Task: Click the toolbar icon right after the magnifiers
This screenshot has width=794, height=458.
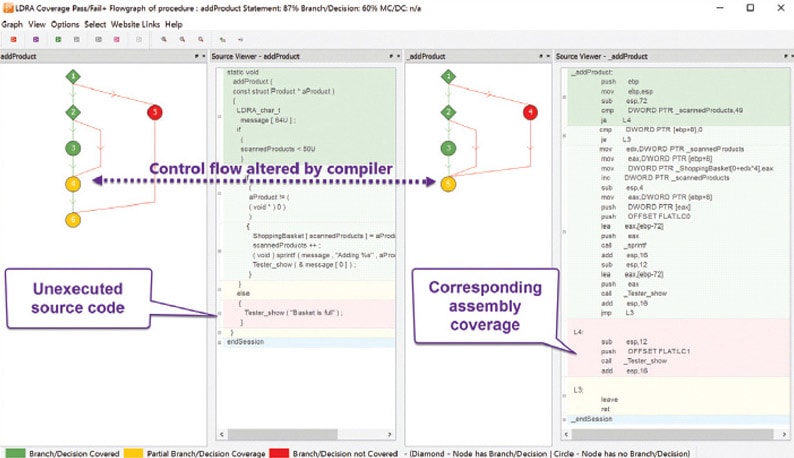Action: (222, 40)
